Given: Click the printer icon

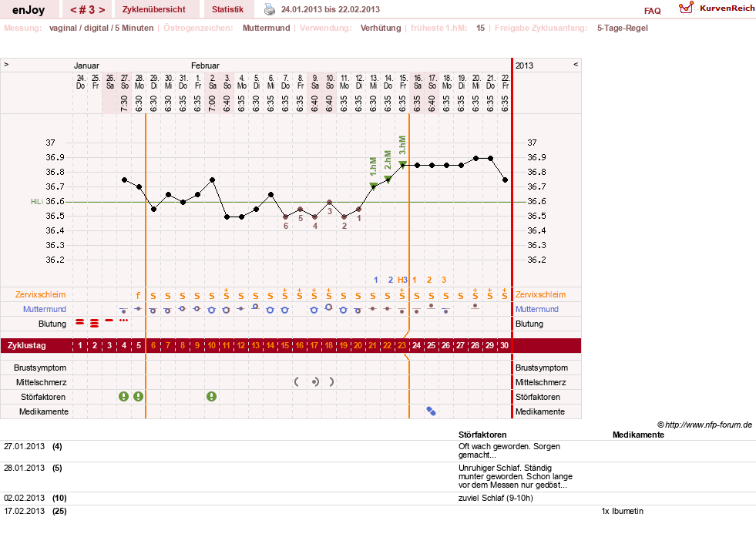Looking at the screenshot, I should pos(270,9).
